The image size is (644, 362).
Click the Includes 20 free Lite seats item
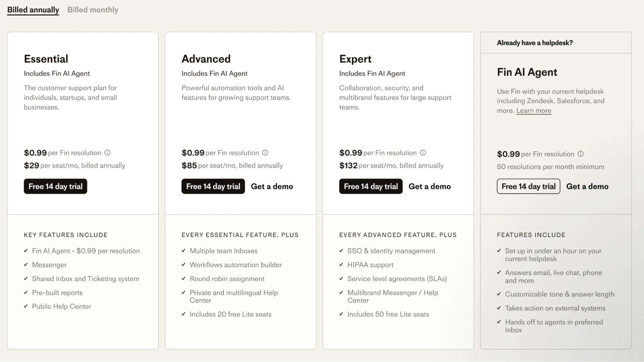tap(231, 314)
